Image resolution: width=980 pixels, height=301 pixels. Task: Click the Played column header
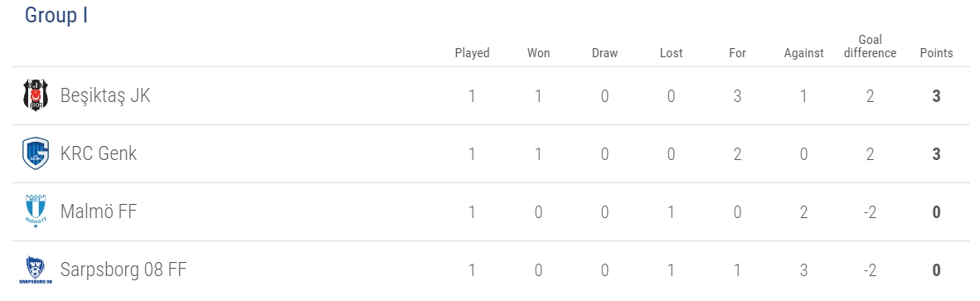point(472,53)
